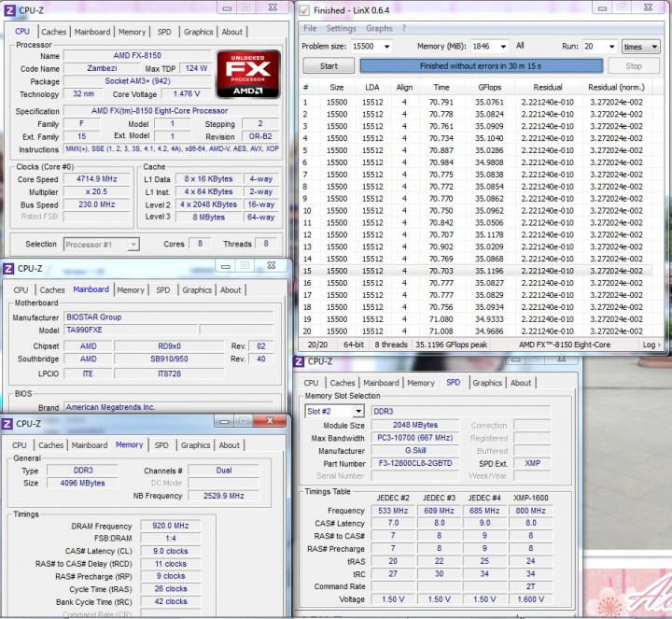
Task: Switch to Caches tab in top CPU-Z window
Action: coord(54,32)
